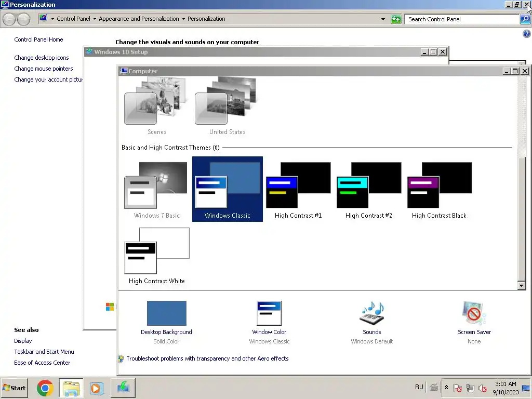The height and width of the screenshot is (399, 532).
Task: Click the Computer window title bar icon
Action: [124, 71]
